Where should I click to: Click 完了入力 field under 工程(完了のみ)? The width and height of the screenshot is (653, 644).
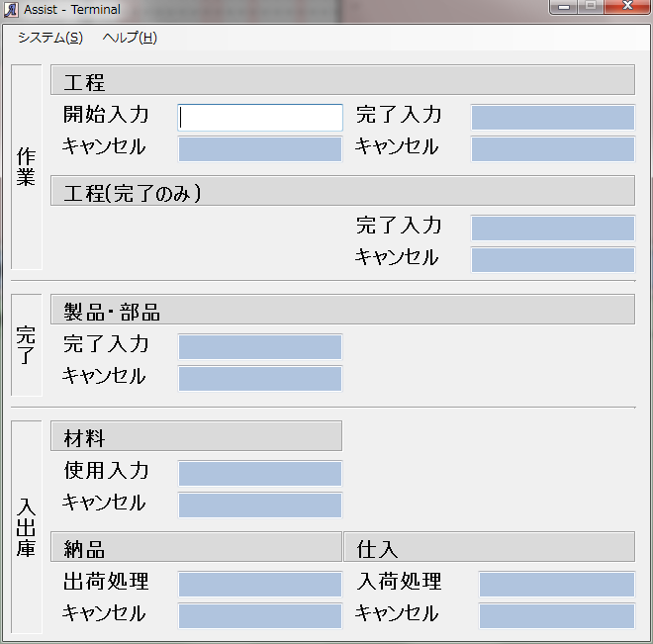tap(553, 229)
